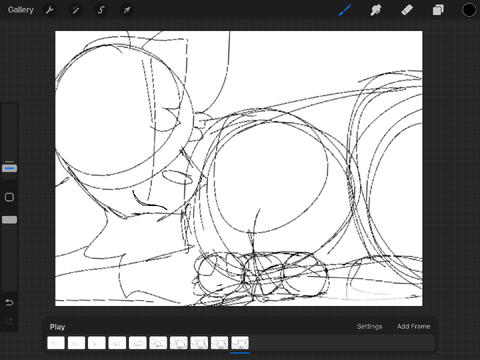Viewport: 480px width, 360px height.
Task: Select the eighth frame thumbnail
Action: pos(199,343)
